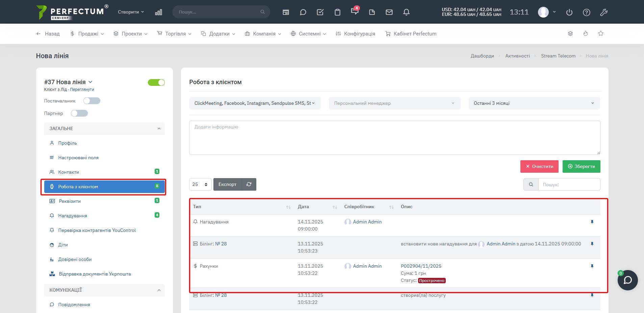Open the setup wrench icon

tap(603, 13)
